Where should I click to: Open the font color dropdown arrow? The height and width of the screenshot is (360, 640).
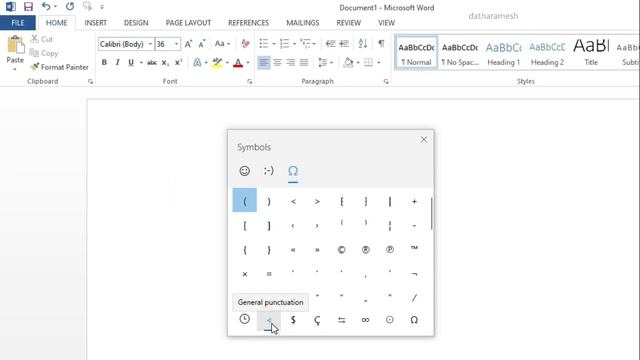[248, 63]
